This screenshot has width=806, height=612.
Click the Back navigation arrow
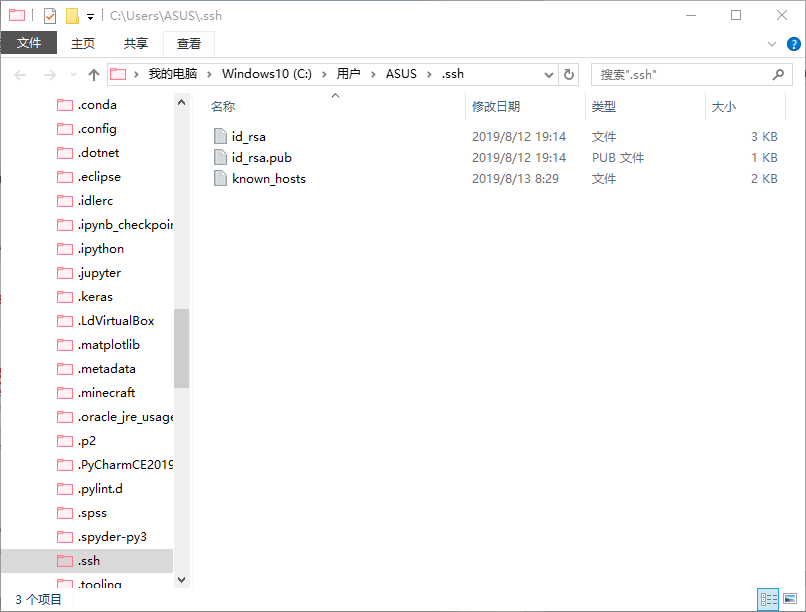point(20,75)
